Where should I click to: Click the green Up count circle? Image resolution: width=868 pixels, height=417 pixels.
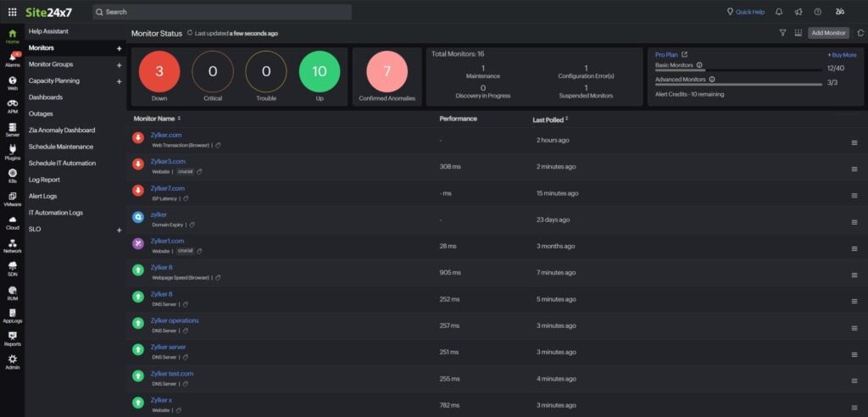tap(320, 71)
